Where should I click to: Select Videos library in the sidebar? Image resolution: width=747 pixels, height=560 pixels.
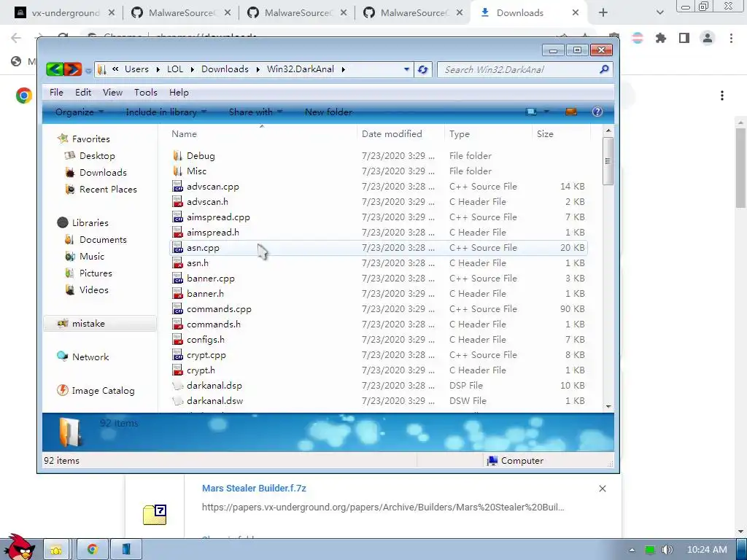click(x=94, y=289)
